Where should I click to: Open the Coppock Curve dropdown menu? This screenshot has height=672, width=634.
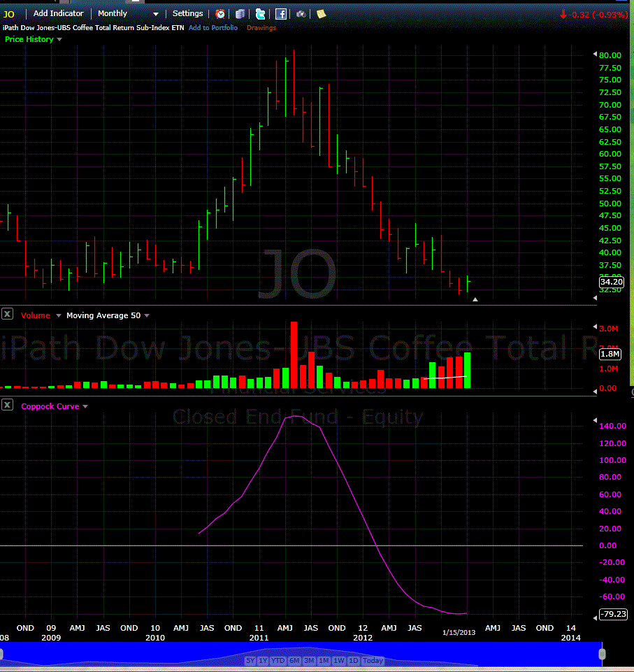click(85, 406)
